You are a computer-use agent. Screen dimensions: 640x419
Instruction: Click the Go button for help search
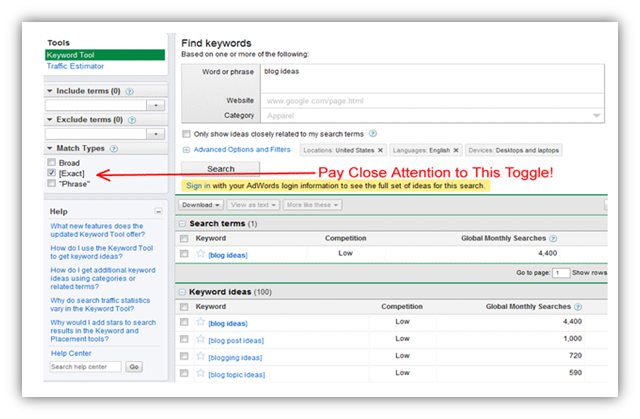[x=134, y=367]
